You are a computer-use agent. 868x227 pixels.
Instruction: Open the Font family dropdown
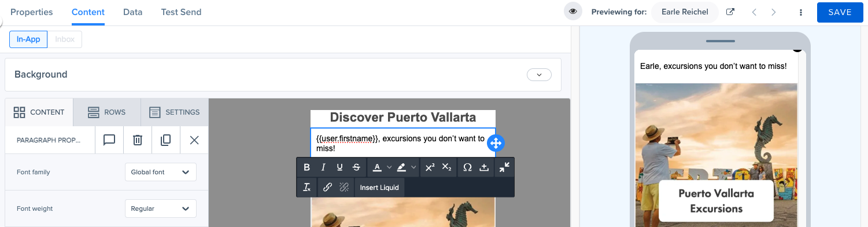pos(161,172)
